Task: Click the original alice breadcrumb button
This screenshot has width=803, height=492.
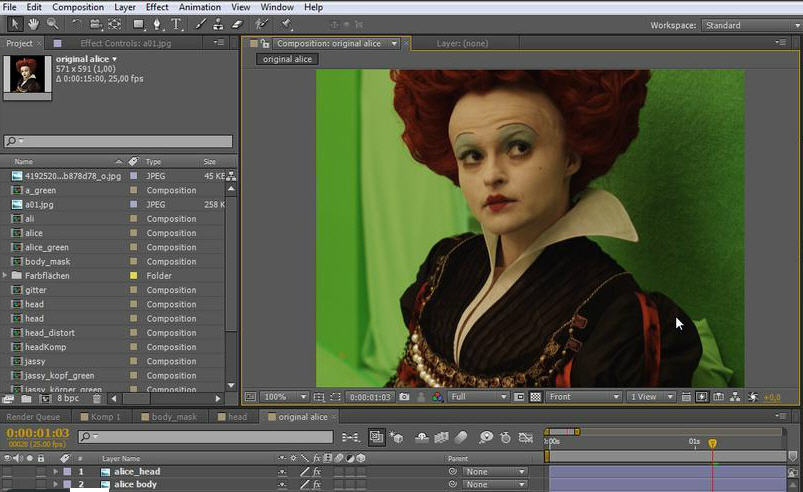Action: (x=288, y=59)
